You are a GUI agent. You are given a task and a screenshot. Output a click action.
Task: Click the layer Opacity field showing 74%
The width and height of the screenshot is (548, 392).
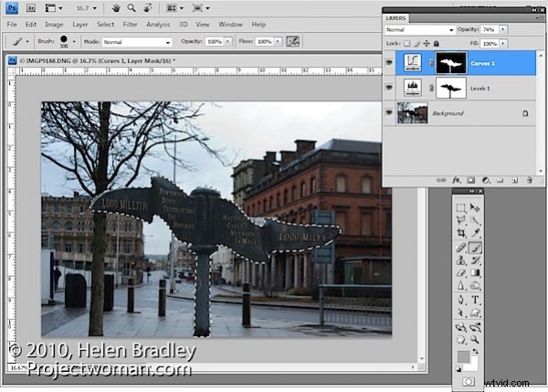pyautogui.click(x=490, y=30)
